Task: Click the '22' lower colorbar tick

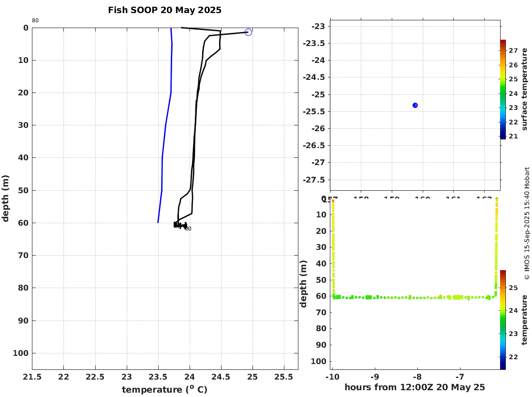Action: (x=513, y=357)
